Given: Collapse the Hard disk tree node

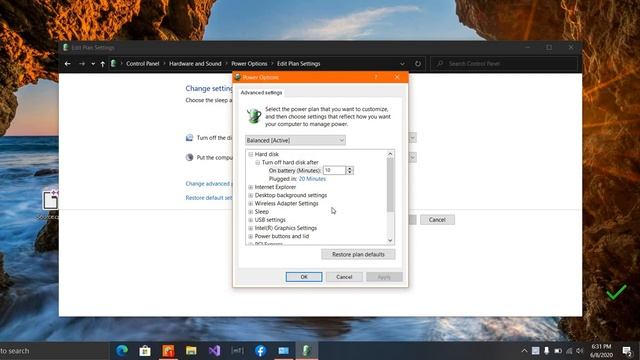Looking at the screenshot, I should (x=251, y=154).
